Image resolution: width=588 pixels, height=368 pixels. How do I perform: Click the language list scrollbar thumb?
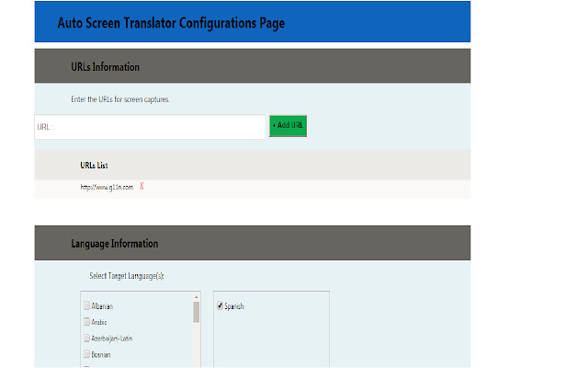(x=196, y=312)
